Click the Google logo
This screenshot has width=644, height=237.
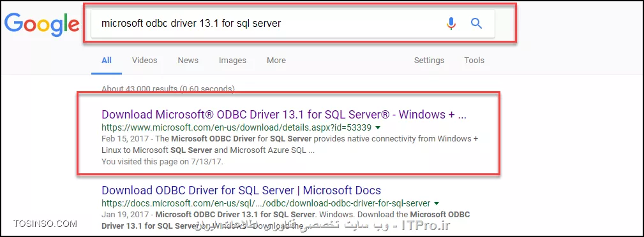[41, 25]
